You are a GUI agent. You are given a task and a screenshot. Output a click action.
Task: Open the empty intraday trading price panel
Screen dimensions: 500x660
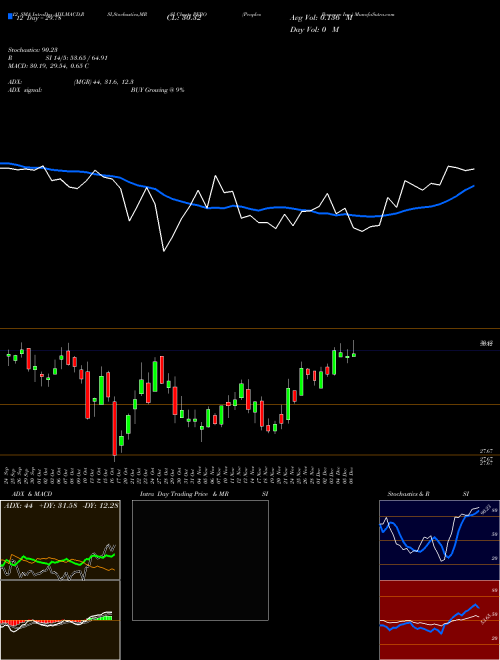point(200,560)
